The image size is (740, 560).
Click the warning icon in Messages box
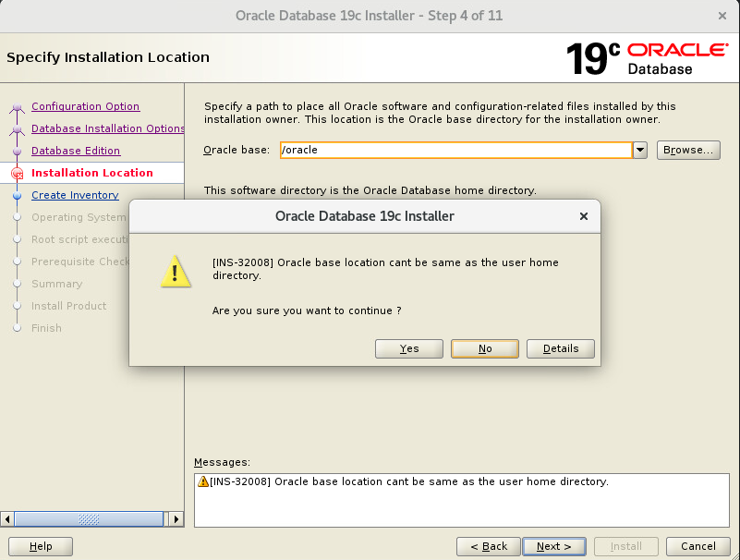[203, 481]
